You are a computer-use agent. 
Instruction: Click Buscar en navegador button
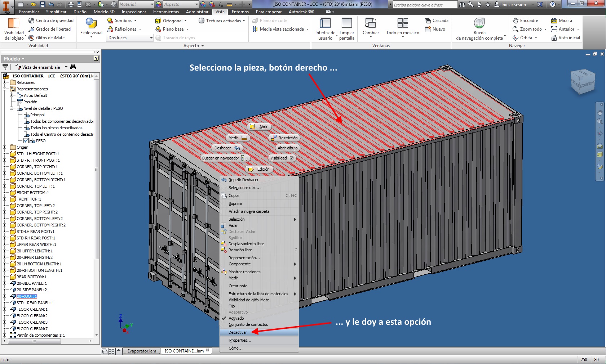click(225, 158)
